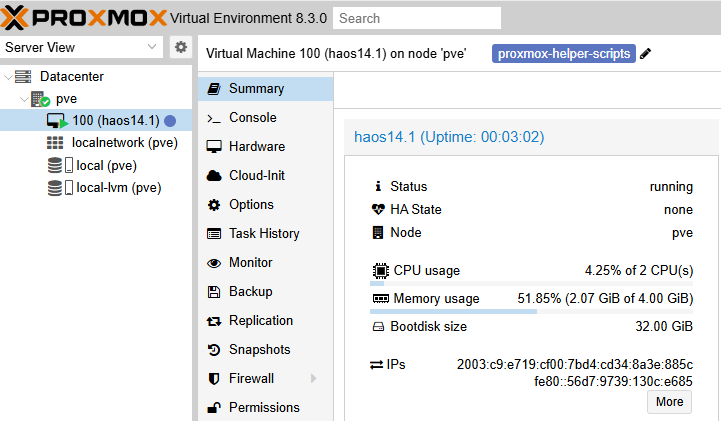Click the More IPs button
Image resolution: width=721 pixels, height=421 pixels.
pyautogui.click(x=670, y=402)
